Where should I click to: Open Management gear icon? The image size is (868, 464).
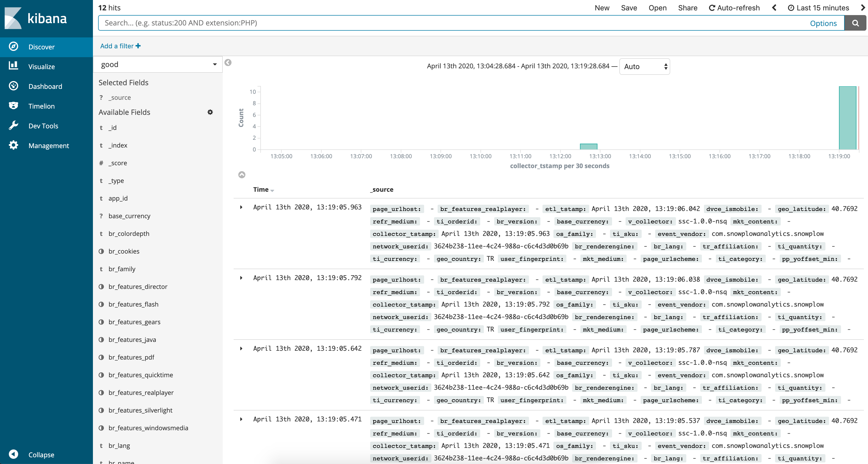coord(13,145)
